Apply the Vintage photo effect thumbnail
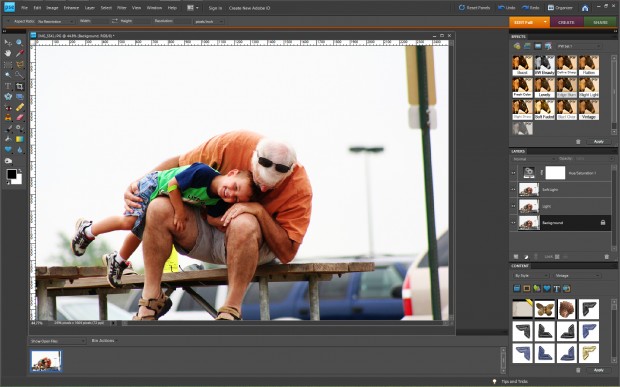 coord(589,109)
